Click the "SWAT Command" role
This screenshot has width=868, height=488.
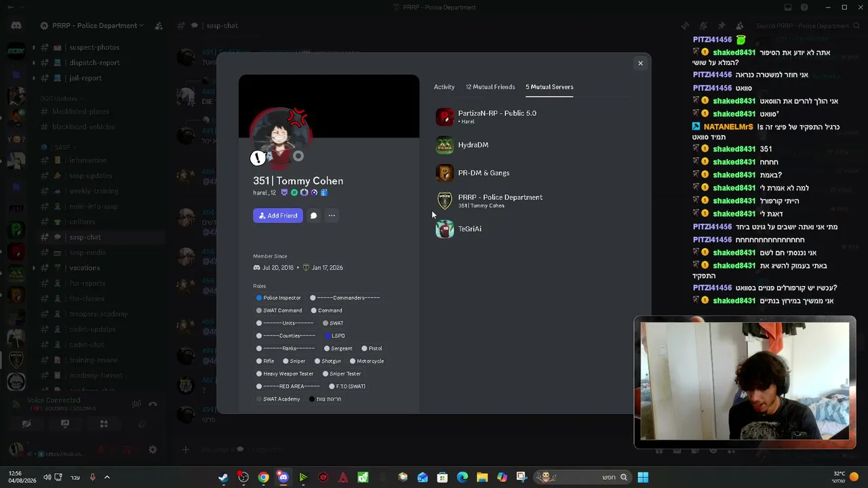[x=279, y=310]
